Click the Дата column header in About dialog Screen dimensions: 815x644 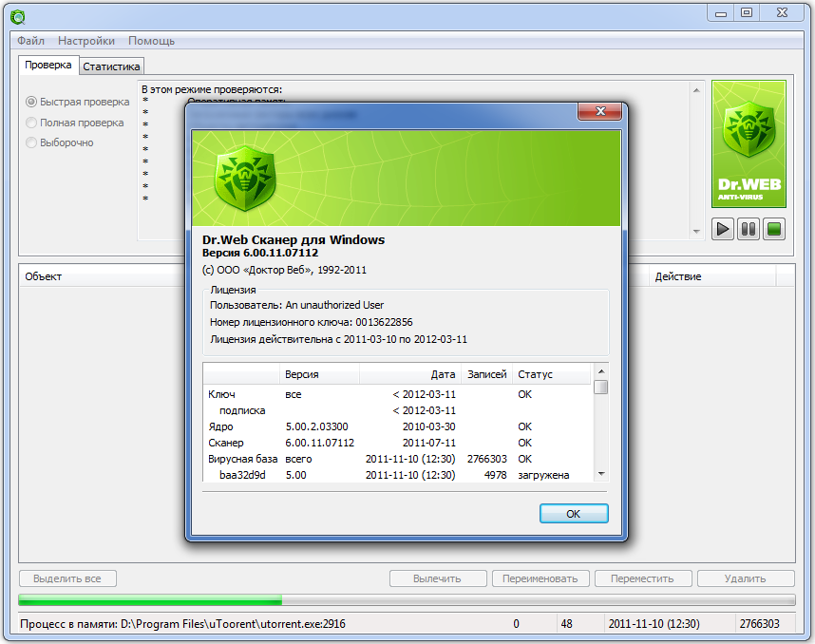410,374
